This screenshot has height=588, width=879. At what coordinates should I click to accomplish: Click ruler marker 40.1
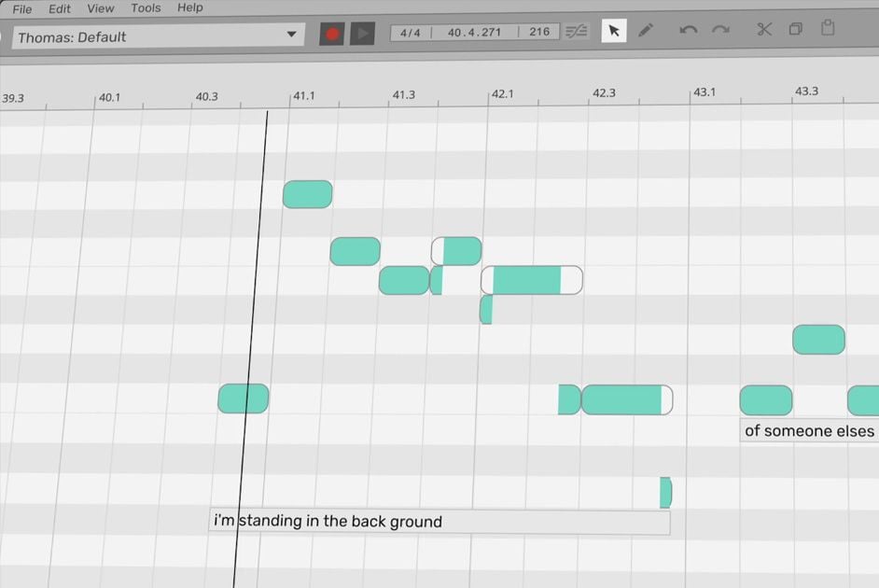[109, 97]
